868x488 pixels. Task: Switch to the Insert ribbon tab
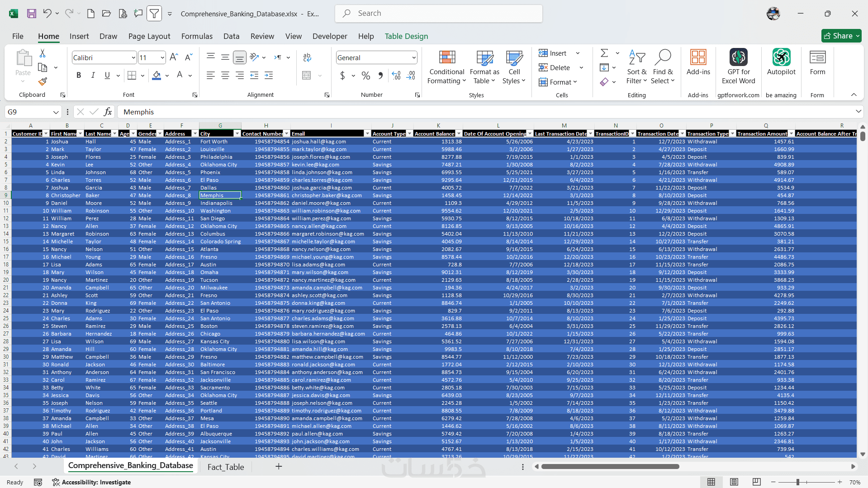tap(79, 36)
